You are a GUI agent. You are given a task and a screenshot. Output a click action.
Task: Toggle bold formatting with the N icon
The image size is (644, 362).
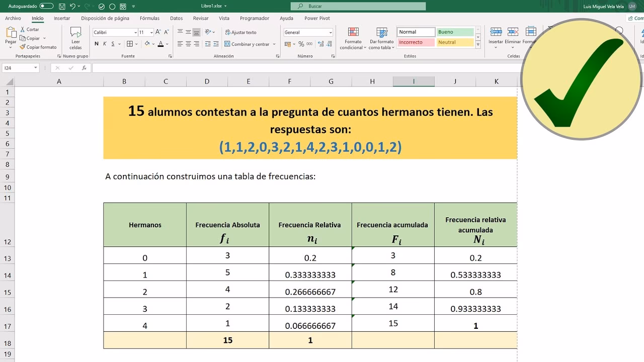pyautogui.click(x=97, y=44)
